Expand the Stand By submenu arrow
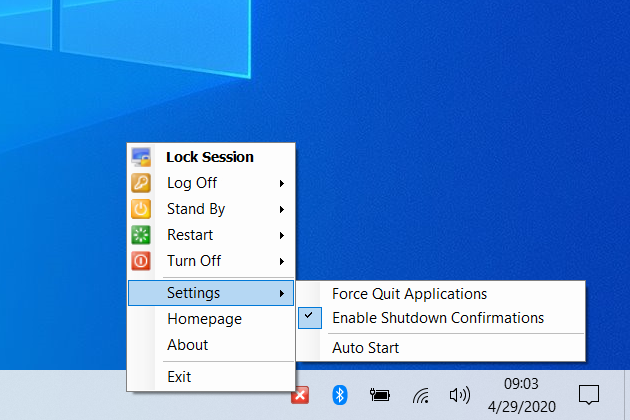This screenshot has width=630, height=420. (x=282, y=209)
